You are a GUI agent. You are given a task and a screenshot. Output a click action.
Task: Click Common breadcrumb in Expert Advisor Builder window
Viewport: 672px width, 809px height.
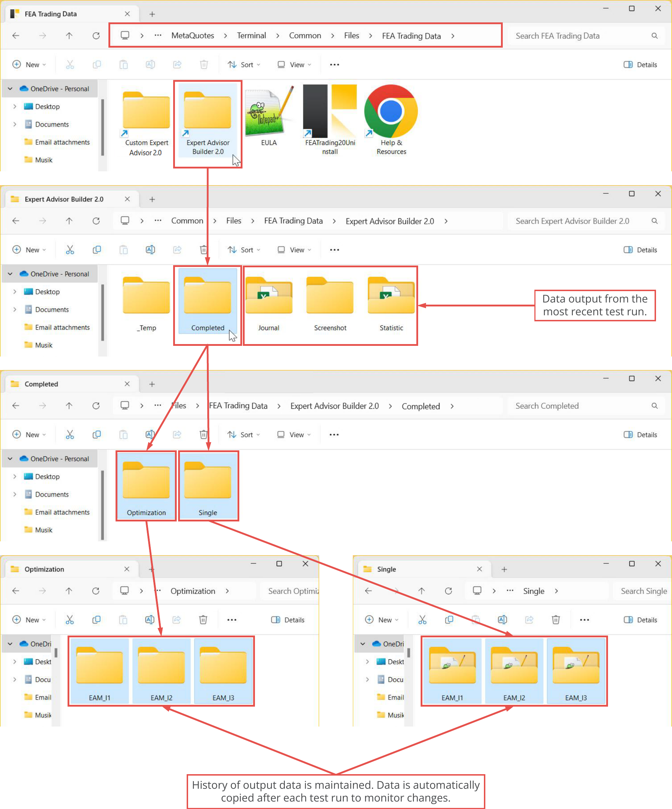[187, 221]
